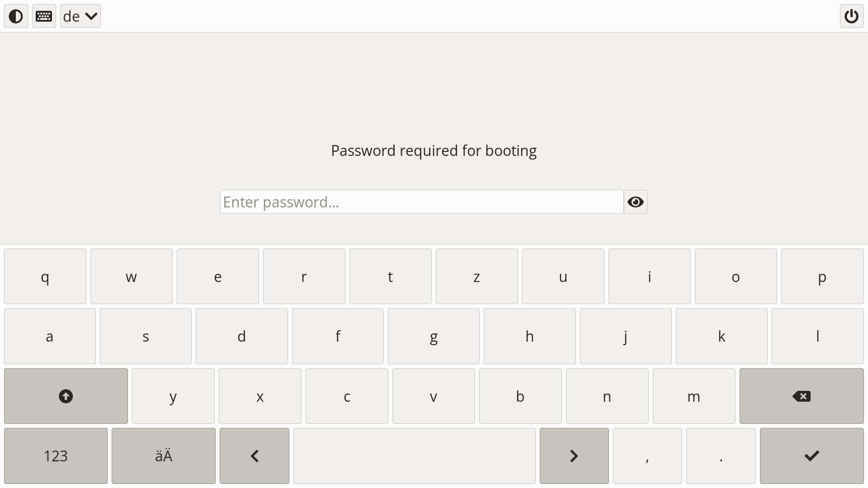The height and width of the screenshot is (488, 868).
Task: Toggle the dark/light theme contrast icon
Action: point(16,16)
